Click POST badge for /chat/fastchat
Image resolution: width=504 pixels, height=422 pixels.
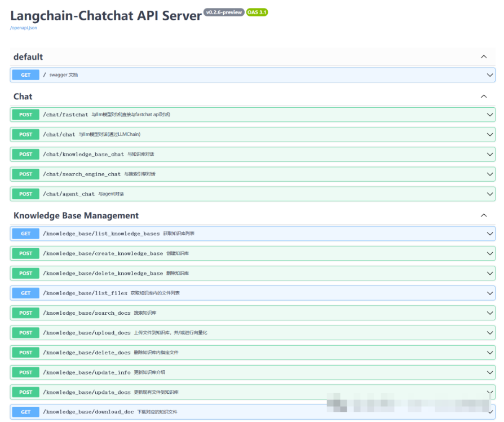pyautogui.click(x=26, y=115)
